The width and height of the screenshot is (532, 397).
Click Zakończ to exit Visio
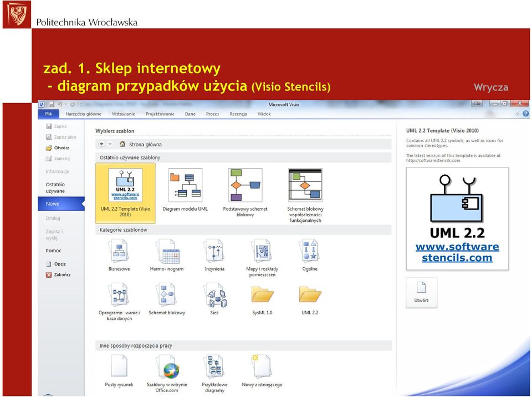58,275
